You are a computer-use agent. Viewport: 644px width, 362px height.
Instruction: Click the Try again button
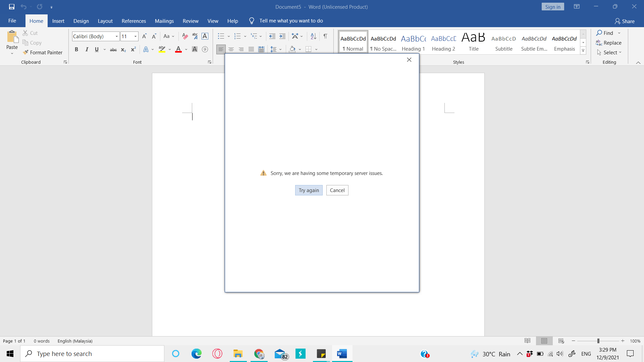pos(309,190)
